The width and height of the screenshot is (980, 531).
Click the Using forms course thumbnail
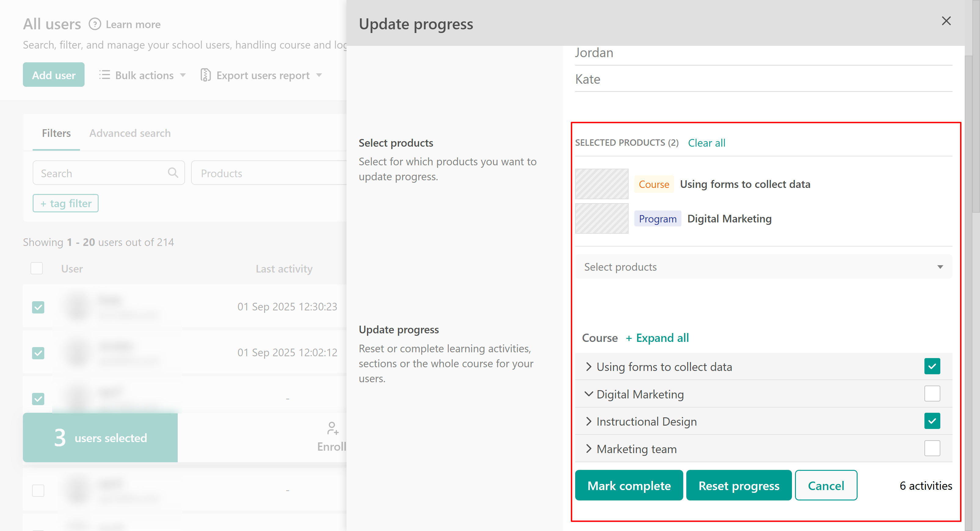tap(601, 184)
